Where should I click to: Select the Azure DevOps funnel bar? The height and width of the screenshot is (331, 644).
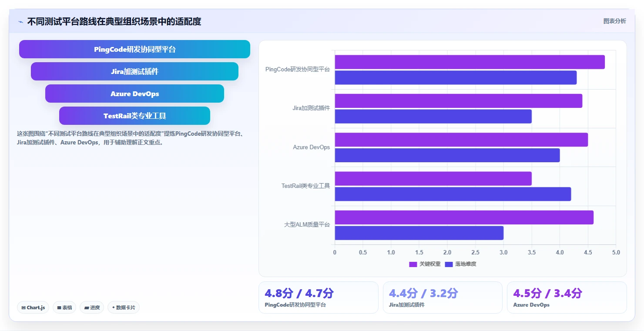point(134,94)
